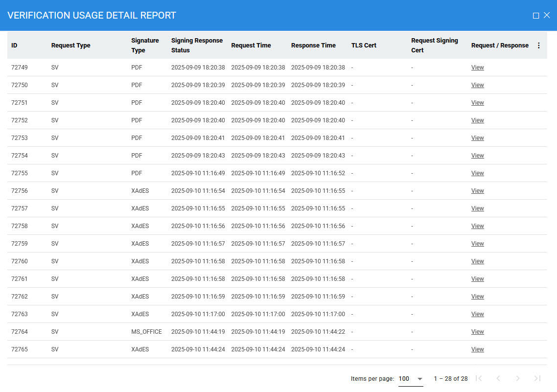
Task: View request/response for ID 72749
Action: pyautogui.click(x=477, y=68)
